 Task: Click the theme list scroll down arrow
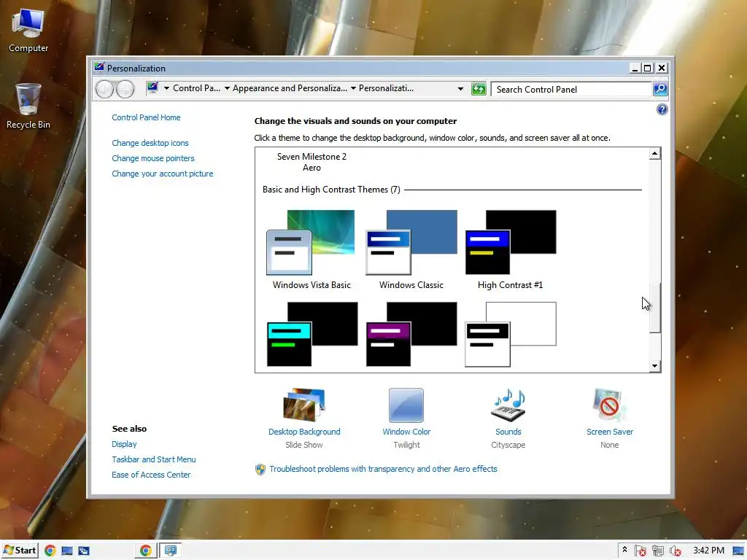[654, 366]
